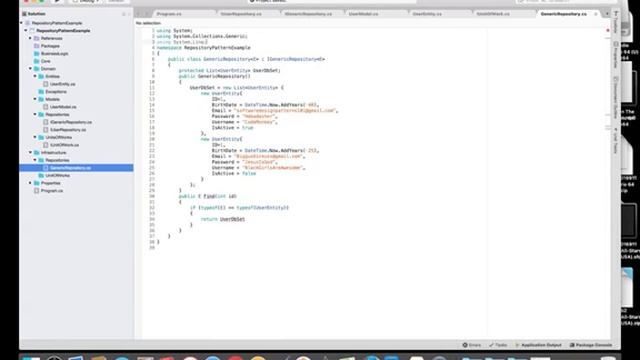Click the UserEntity.cs file icon in tree
This screenshot has height=360, width=640.
point(46,84)
